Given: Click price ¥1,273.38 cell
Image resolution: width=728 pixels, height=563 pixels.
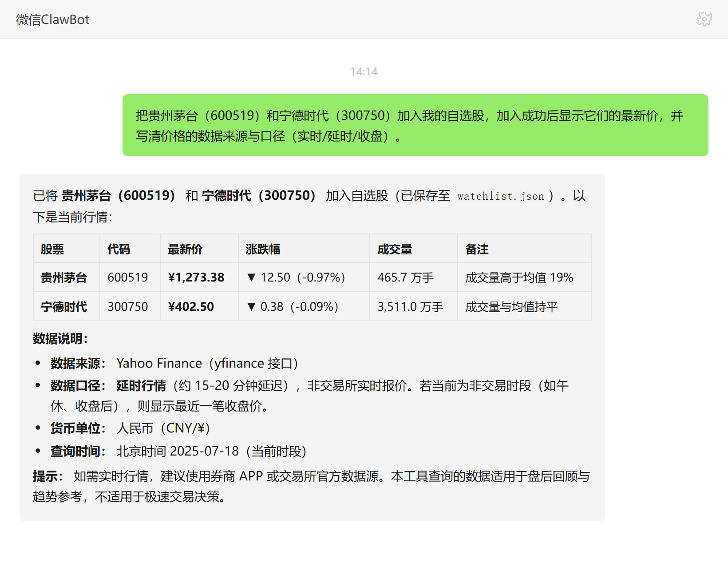Looking at the screenshot, I should pyautogui.click(x=199, y=278).
